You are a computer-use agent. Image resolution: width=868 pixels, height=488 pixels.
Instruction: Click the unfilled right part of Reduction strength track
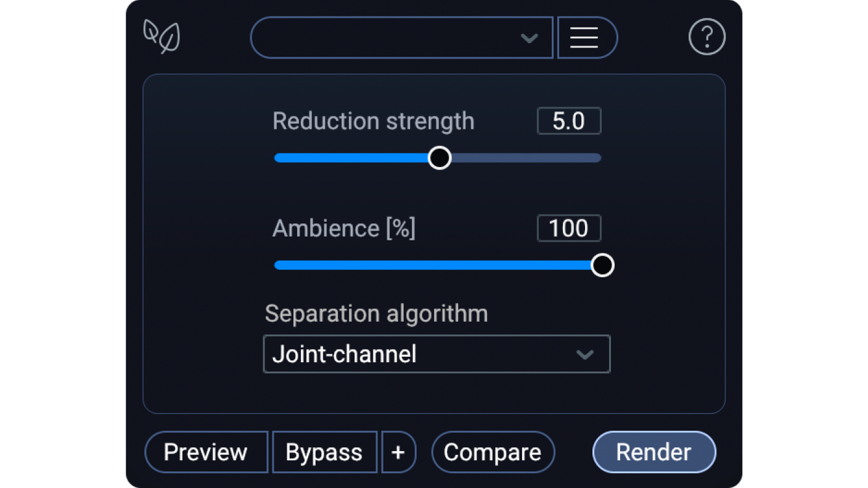pyautogui.click(x=524, y=158)
